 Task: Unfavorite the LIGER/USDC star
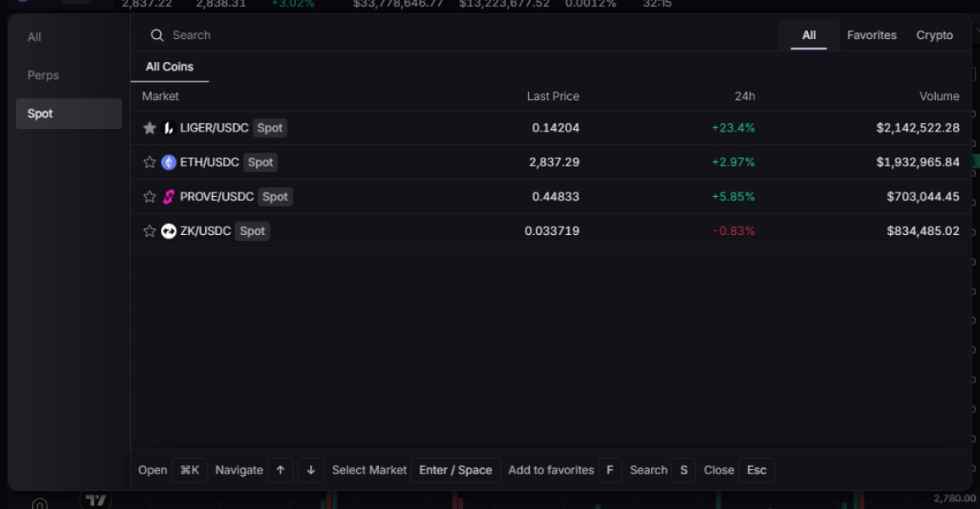pyautogui.click(x=149, y=128)
